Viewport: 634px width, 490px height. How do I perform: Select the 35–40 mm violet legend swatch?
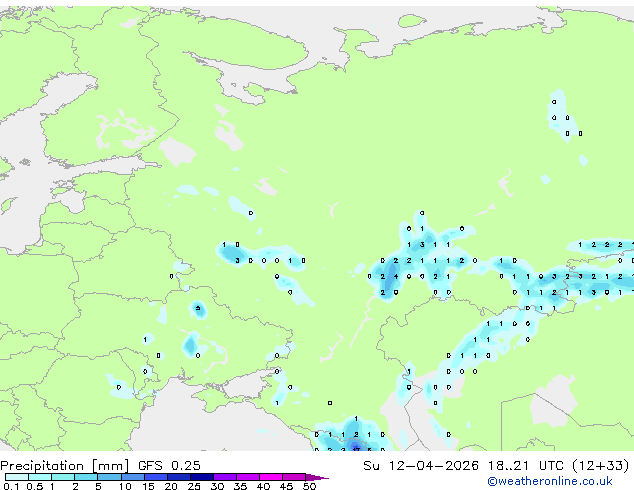[x=248, y=477]
